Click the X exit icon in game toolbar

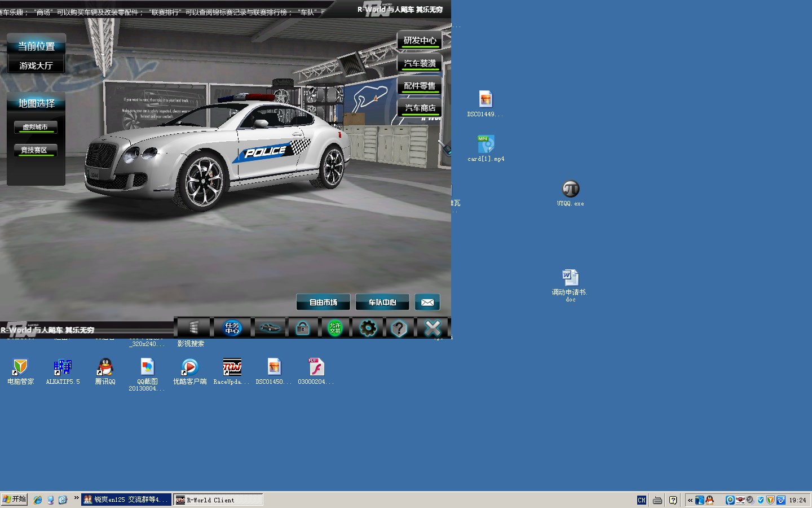point(433,327)
